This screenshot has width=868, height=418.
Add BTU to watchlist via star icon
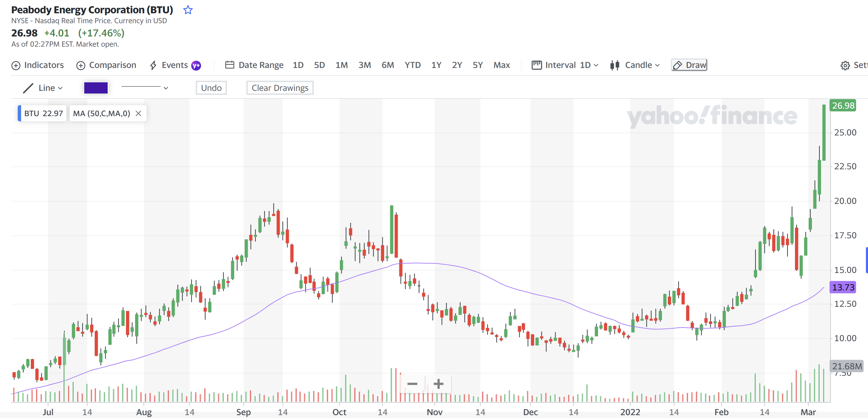point(188,10)
